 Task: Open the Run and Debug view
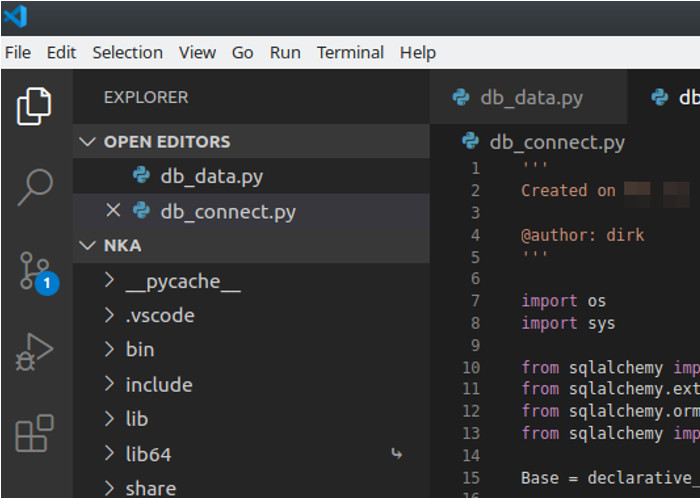click(x=35, y=352)
